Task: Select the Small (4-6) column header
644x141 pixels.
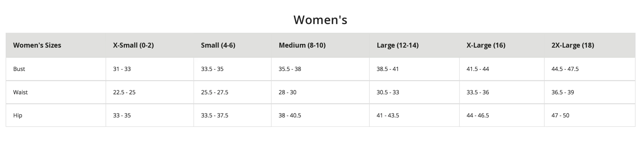Action: coord(218,45)
